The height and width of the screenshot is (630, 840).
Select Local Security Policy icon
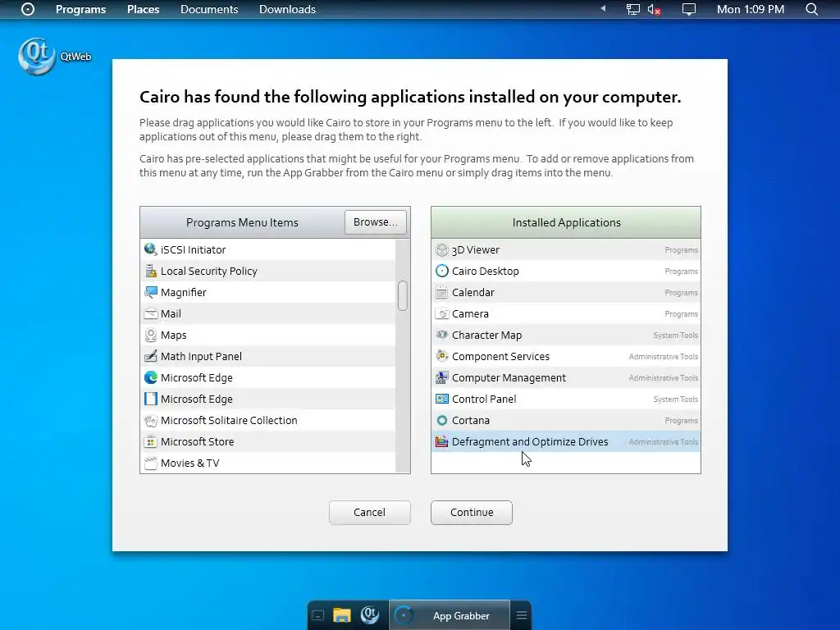(x=151, y=271)
